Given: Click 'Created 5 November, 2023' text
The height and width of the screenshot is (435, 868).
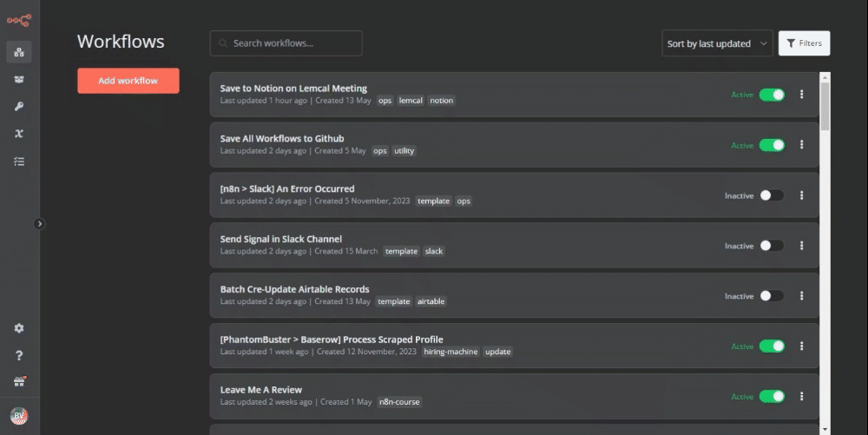Looking at the screenshot, I should [x=362, y=201].
